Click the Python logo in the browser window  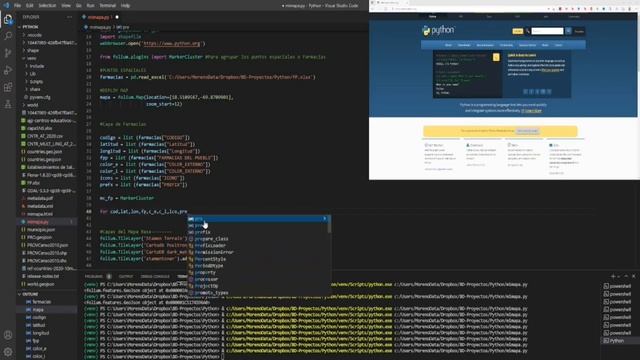(438, 30)
